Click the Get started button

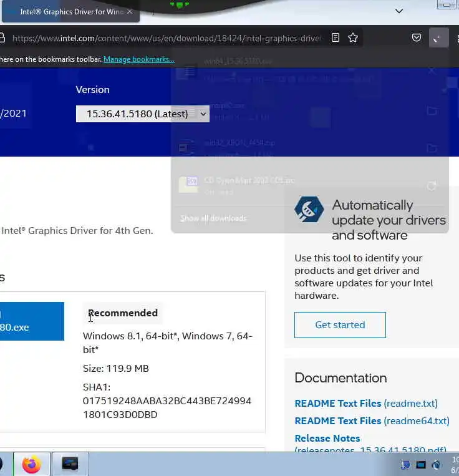click(340, 325)
